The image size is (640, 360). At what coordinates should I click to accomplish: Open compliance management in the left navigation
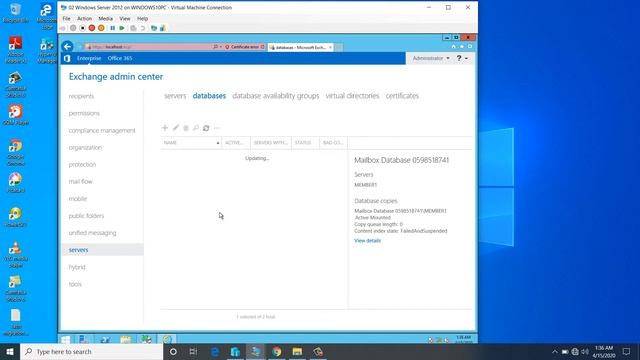tap(102, 131)
